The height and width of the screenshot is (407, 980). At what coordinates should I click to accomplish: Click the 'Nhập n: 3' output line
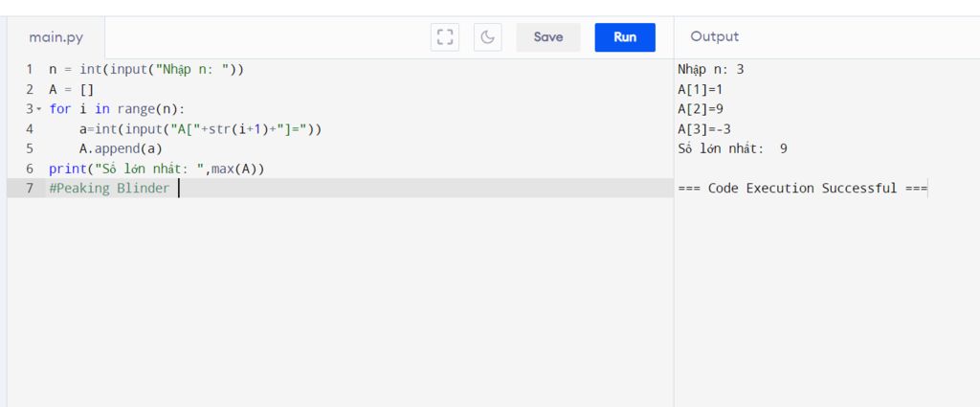coord(710,69)
